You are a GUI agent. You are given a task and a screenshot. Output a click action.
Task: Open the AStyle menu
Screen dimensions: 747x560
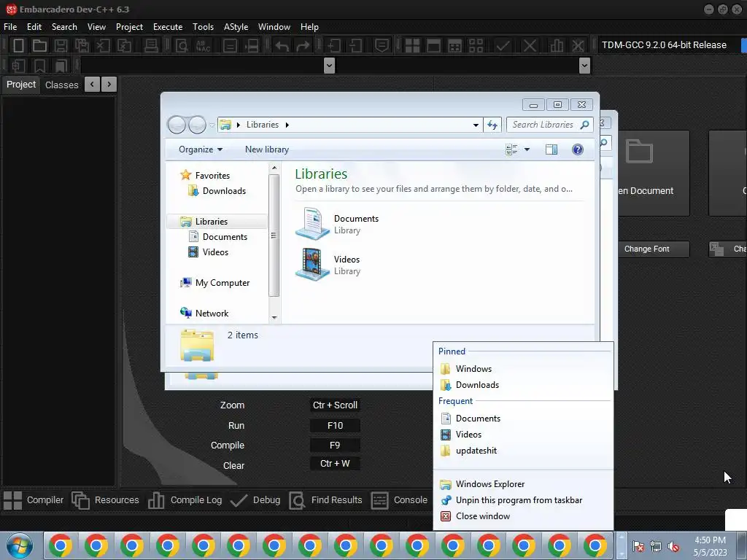pos(236,27)
